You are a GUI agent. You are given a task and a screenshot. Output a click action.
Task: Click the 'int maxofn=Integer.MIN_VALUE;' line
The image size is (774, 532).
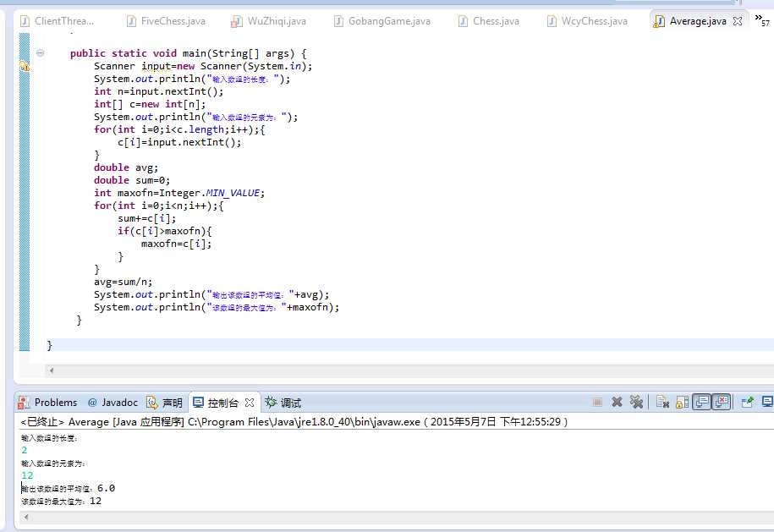coord(179,193)
